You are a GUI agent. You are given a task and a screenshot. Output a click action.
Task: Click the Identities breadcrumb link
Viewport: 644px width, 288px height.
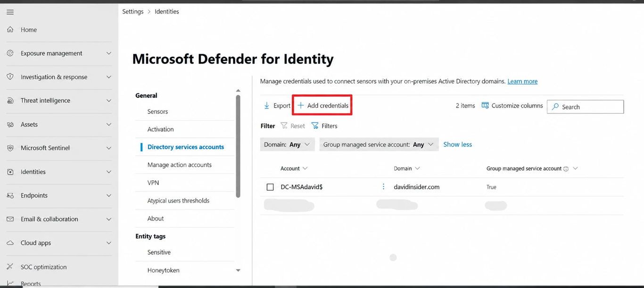167,11
